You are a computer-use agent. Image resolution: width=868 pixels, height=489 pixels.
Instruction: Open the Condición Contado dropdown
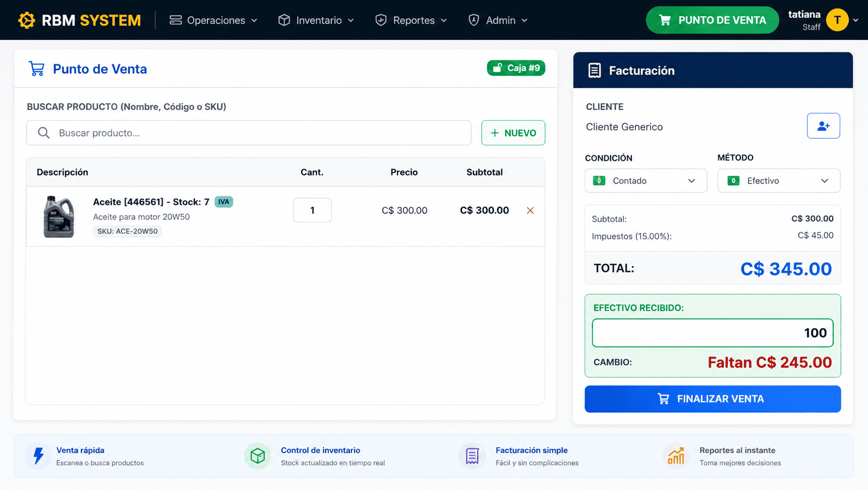point(646,181)
